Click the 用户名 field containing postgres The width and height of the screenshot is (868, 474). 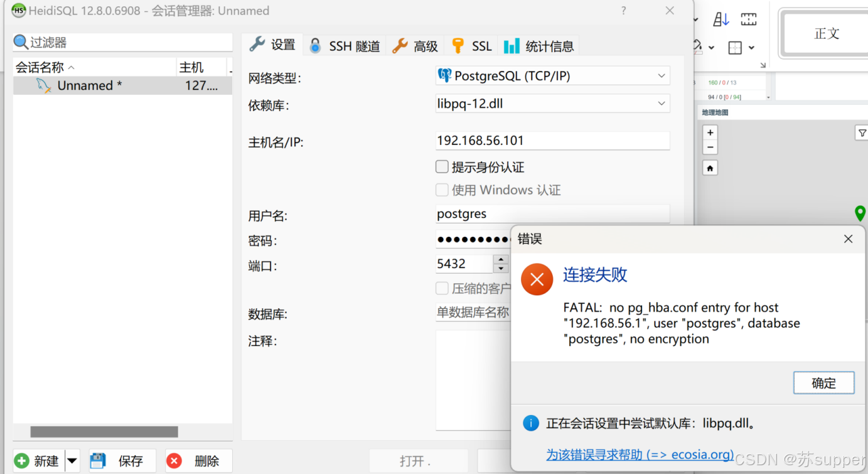[x=552, y=213]
